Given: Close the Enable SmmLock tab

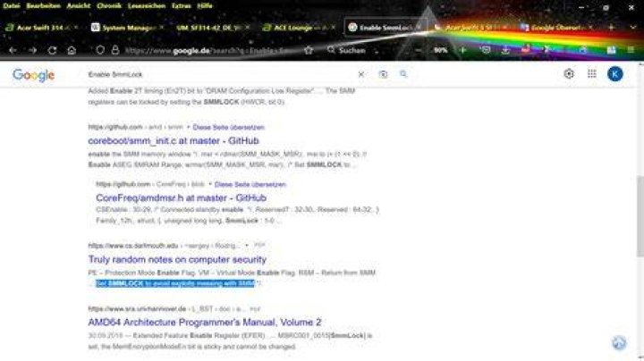Looking at the screenshot, I should click(419, 28).
